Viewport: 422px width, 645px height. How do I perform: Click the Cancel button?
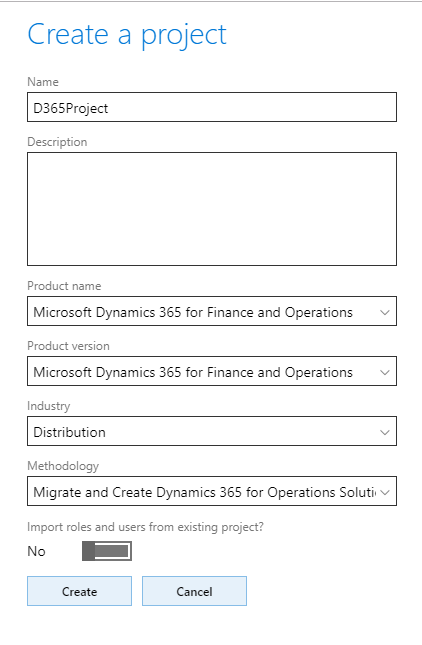pyautogui.click(x=195, y=592)
